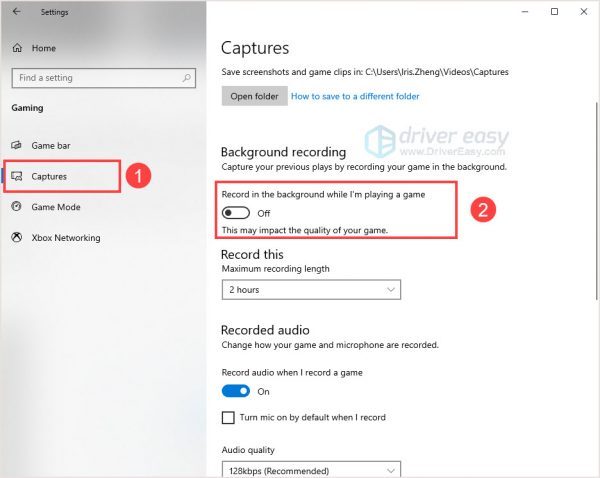Click the Home icon in sidebar
Screen dimensions: 600x478
click(x=16, y=48)
